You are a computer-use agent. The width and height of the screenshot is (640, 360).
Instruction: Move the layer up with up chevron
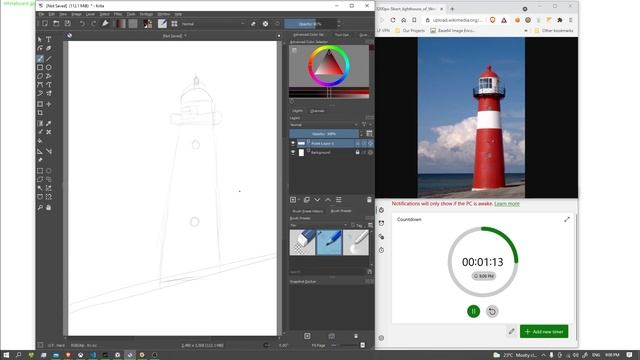click(x=328, y=200)
